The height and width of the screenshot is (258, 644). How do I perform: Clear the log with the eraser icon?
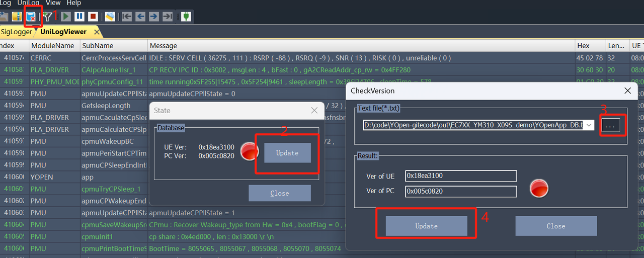click(109, 17)
